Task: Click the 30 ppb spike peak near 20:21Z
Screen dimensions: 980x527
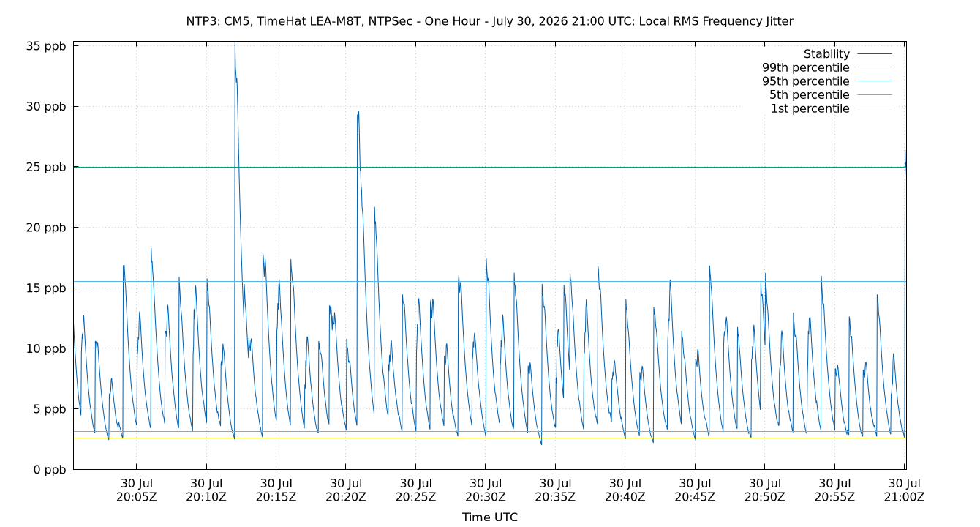Action: [x=358, y=112]
